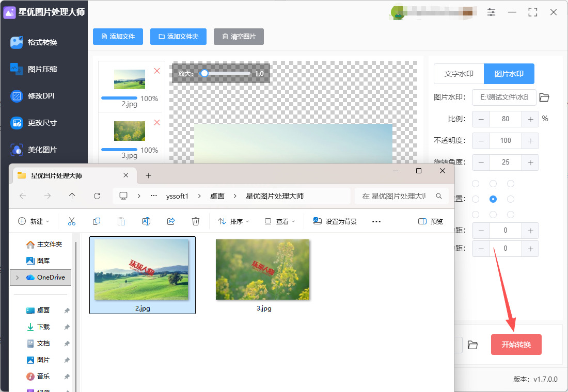Select the bottom-right position radio button
This screenshot has width=568, height=392.
511,215
